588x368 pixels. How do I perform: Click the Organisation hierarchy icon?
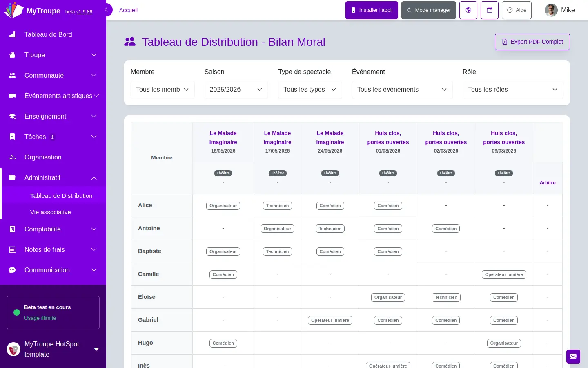(x=12, y=157)
